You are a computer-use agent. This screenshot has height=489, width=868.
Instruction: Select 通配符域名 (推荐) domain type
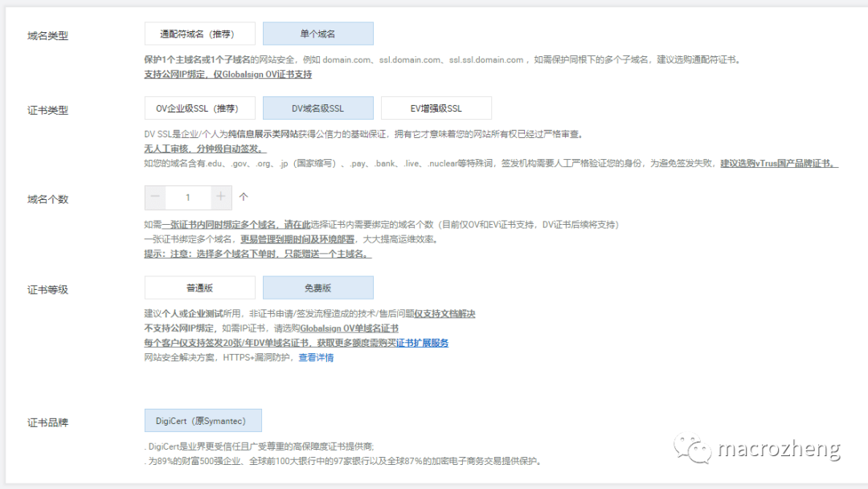pos(200,34)
